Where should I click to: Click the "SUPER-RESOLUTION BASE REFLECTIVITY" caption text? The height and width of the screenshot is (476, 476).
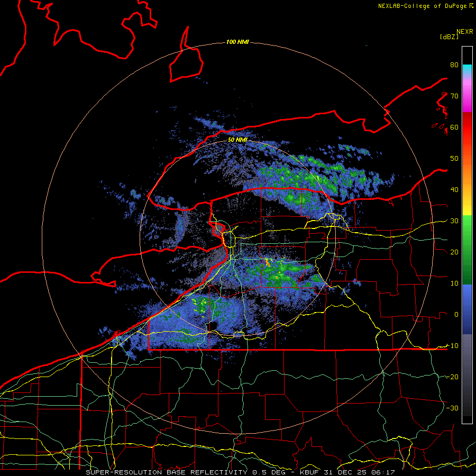167,472
